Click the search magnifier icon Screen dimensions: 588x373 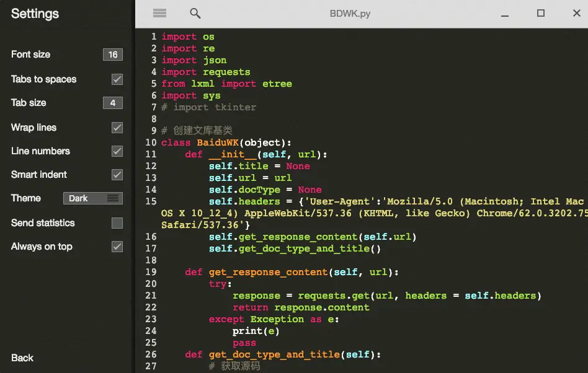pyautogui.click(x=195, y=13)
